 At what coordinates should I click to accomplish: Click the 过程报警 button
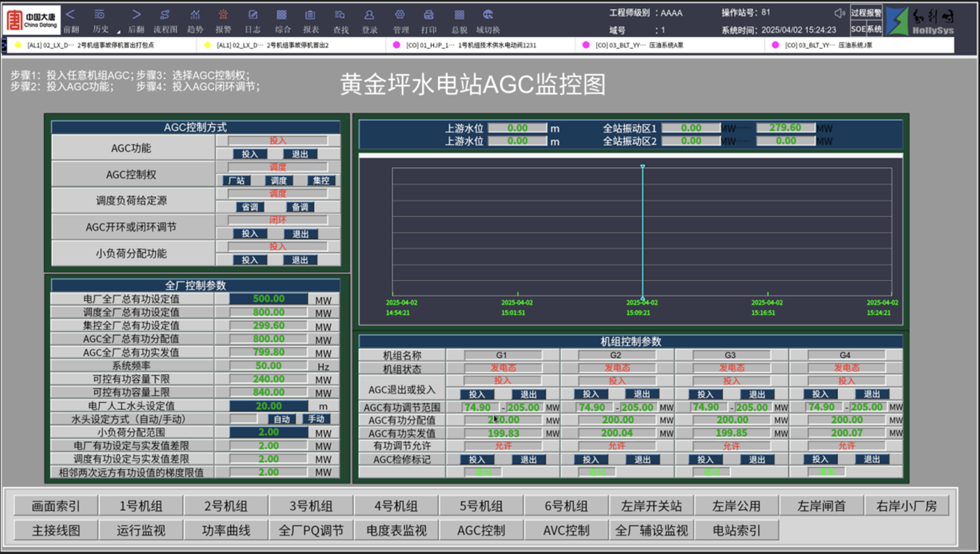click(x=865, y=13)
